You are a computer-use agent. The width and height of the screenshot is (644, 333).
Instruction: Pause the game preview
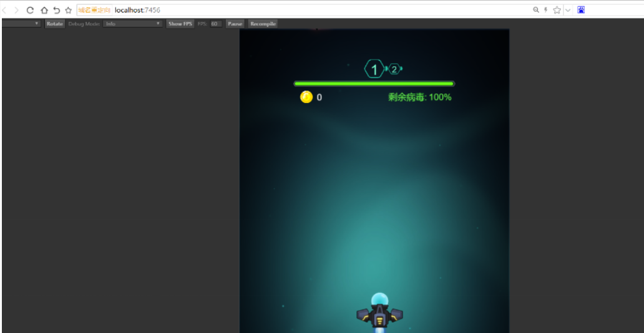point(235,24)
